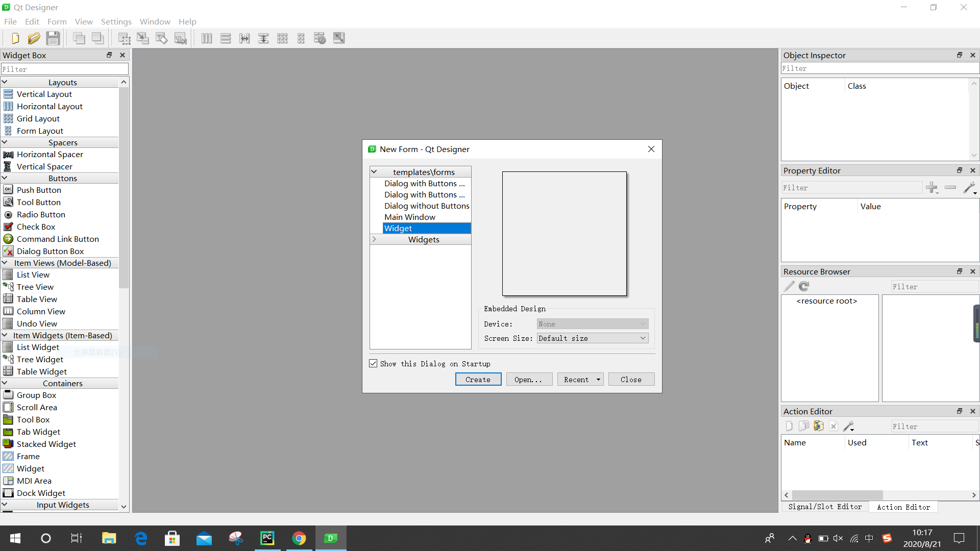
Task: Switch to the Signal/Slot Editor tab
Action: coord(824,507)
